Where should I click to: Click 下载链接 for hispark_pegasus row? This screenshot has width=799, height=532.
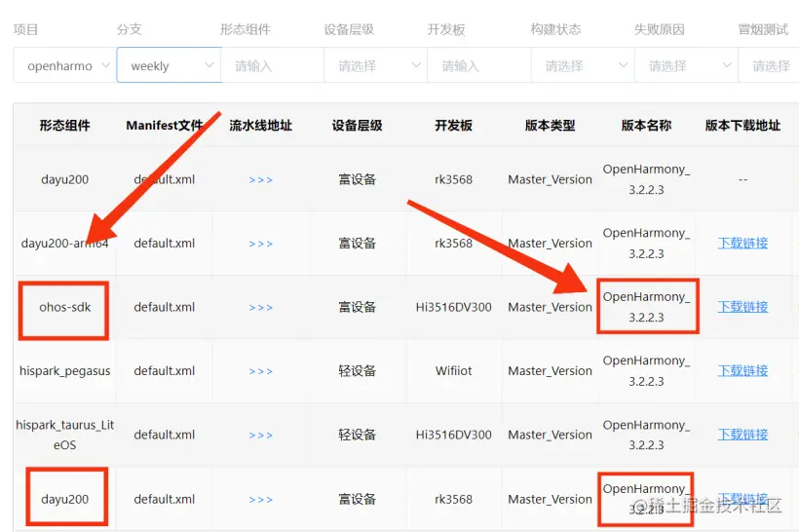[x=742, y=370]
